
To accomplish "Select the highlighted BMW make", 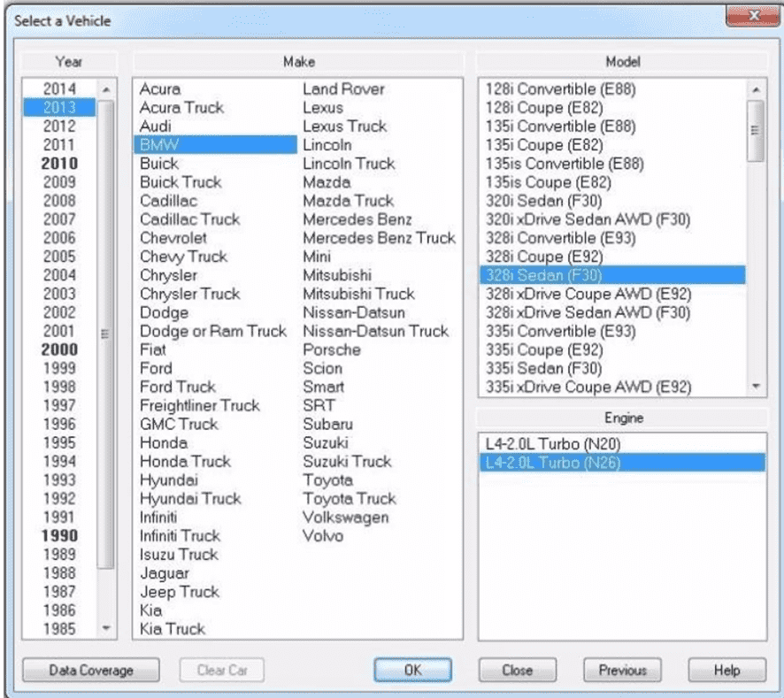I will [x=216, y=145].
